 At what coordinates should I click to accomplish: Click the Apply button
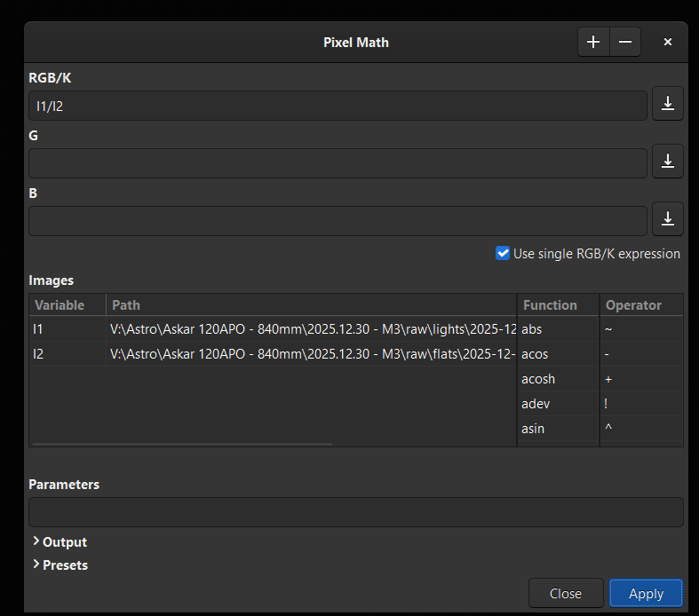(646, 593)
